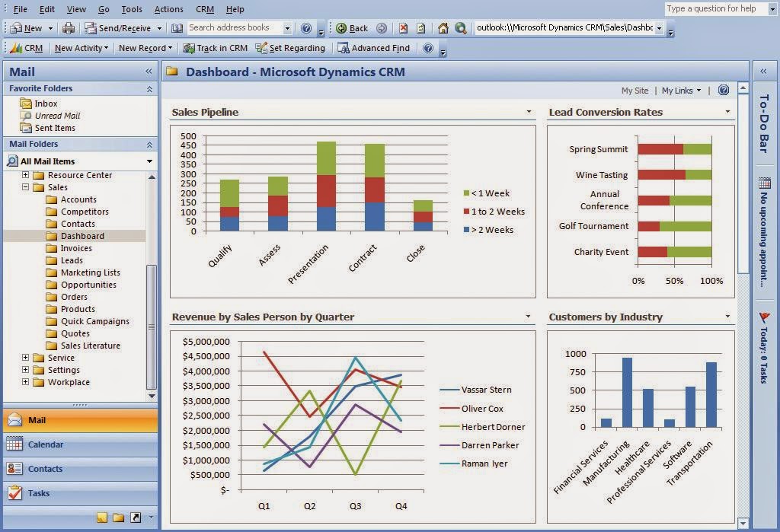Select the Mail module button
780x532 pixels.
(81, 419)
